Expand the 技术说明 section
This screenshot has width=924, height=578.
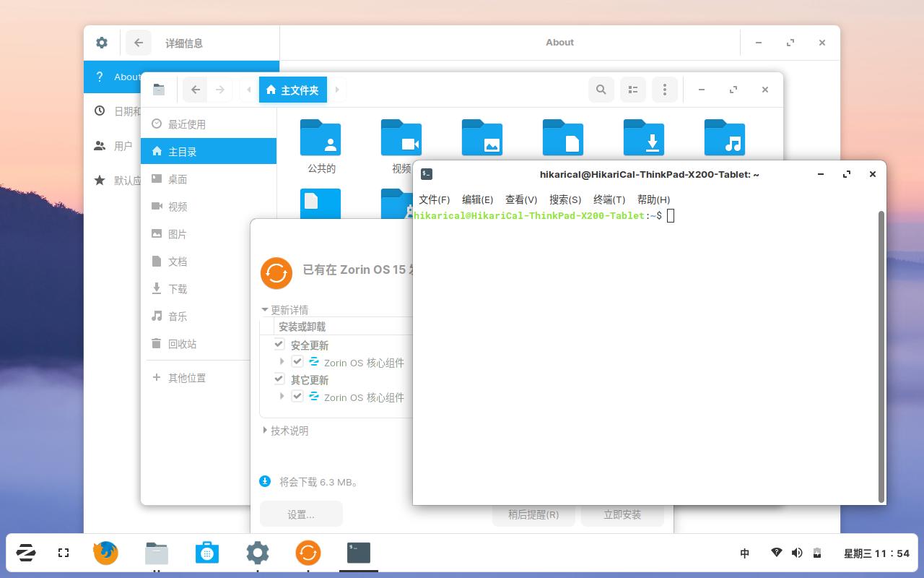click(x=265, y=431)
